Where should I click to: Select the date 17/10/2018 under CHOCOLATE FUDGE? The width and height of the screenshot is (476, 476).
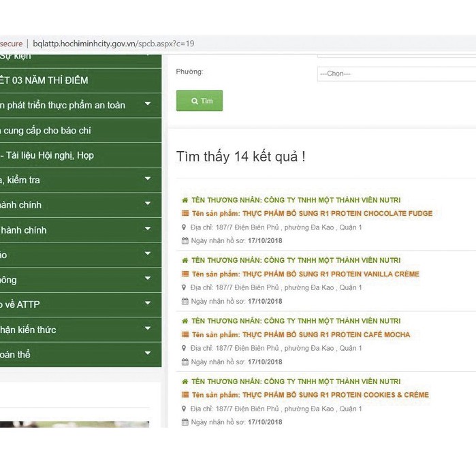click(x=265, y=241)
